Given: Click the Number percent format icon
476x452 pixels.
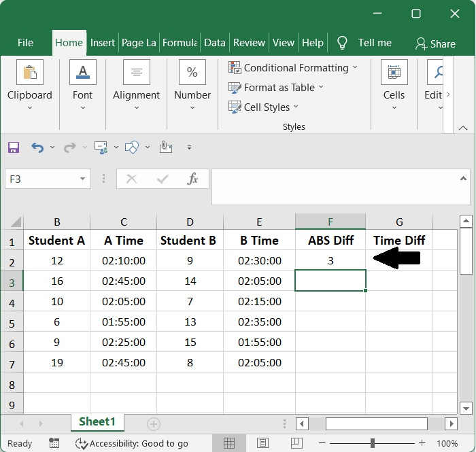Looking at the screenshot, I should pos(192,73).
